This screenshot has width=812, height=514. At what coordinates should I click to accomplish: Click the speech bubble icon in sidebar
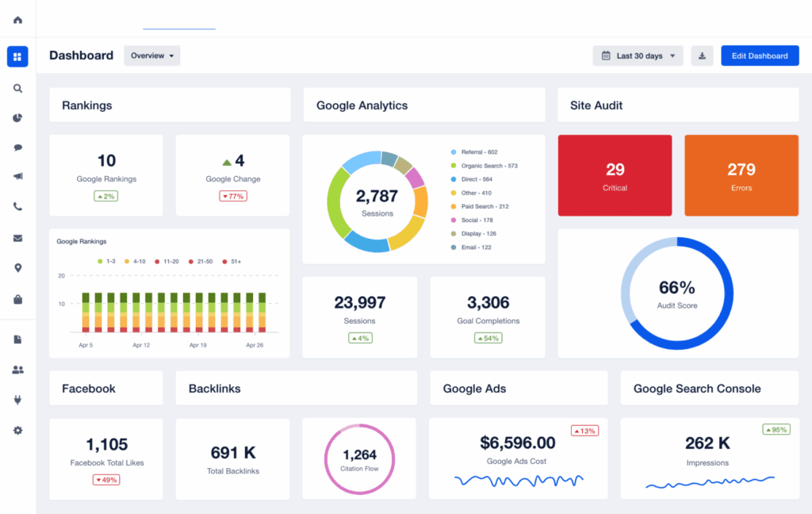pyautogui.click(x=17, y=148)
